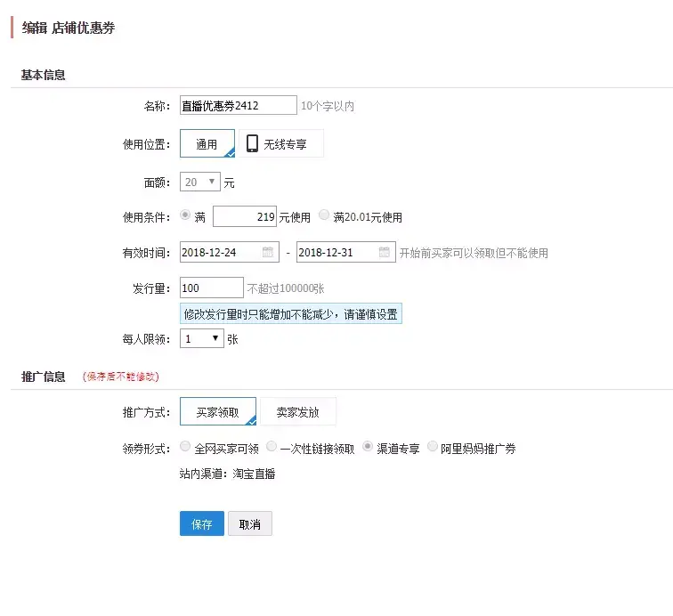Image resolution: width=673 pixels, height=616 pixels.
Task: Select the 满20.01元使用 radio button
Action: [x=324, y=215]
